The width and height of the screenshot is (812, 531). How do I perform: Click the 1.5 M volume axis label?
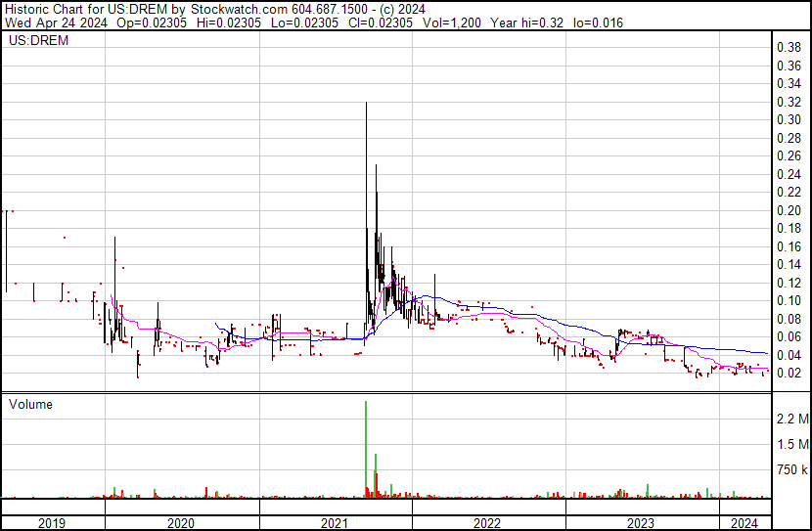(790, 444)
